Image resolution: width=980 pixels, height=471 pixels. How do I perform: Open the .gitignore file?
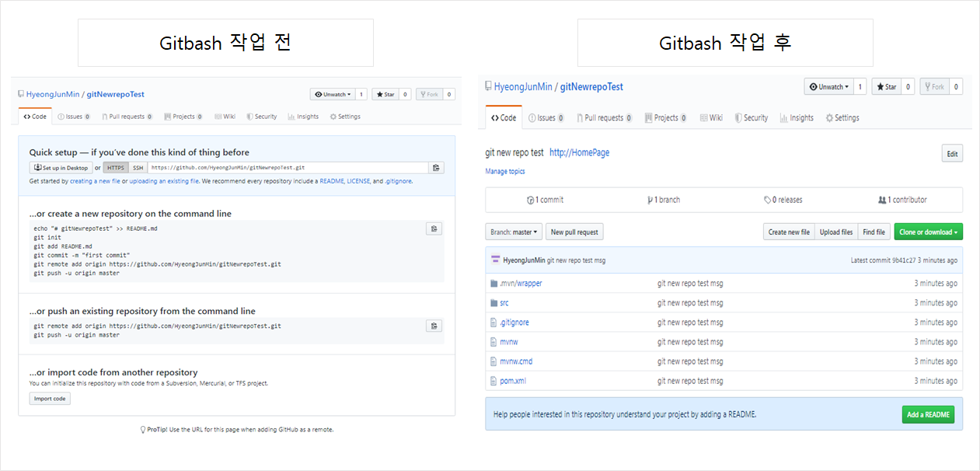pyautogui.click(x=514, y=323)
